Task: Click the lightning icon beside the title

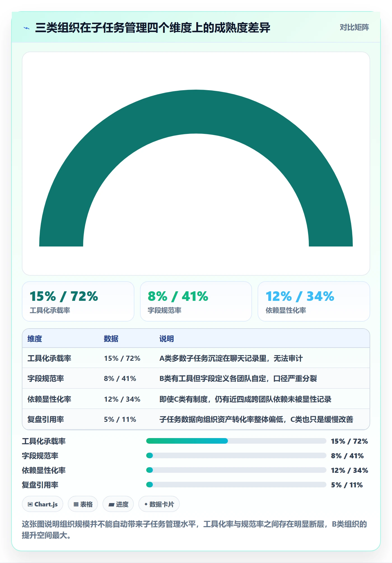Action: tap(27, 28)
